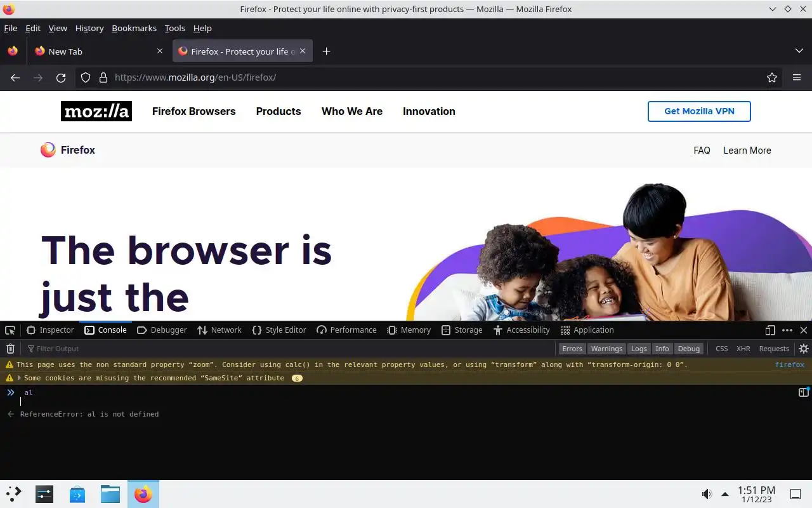812x508 pixels.
Task: Focus the Filter Output field
Action: tap(289, 349)
